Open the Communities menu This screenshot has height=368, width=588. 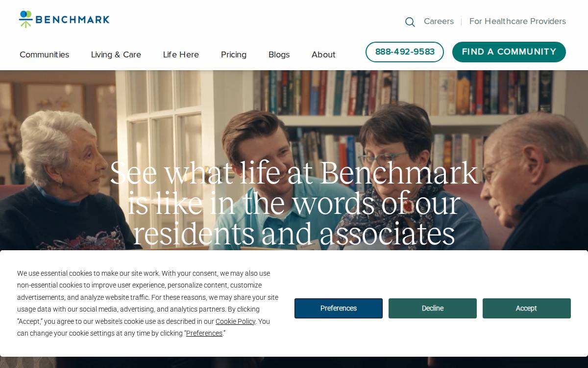tap(44, 54)
